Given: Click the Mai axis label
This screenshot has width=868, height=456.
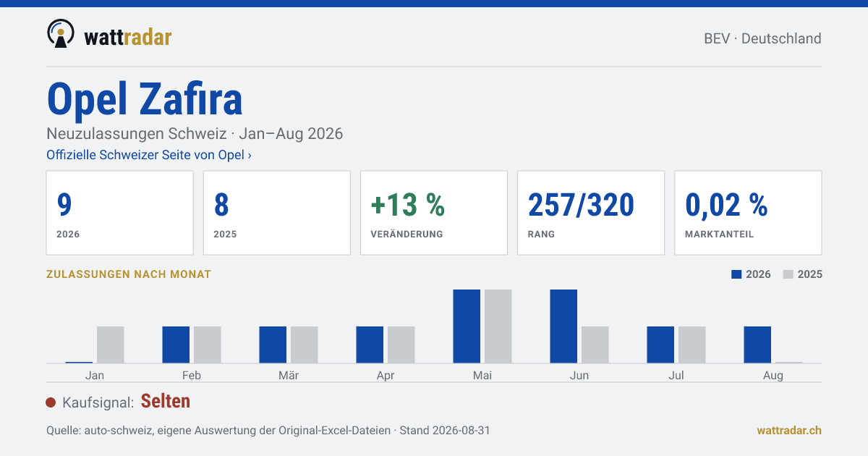Looking at the screenshot, I should click(482, 376).
